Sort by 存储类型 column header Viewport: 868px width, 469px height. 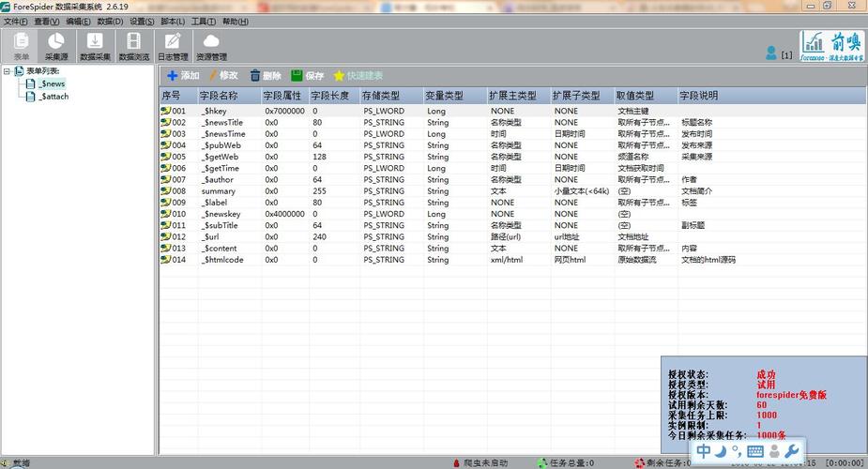tap(391, 96)
